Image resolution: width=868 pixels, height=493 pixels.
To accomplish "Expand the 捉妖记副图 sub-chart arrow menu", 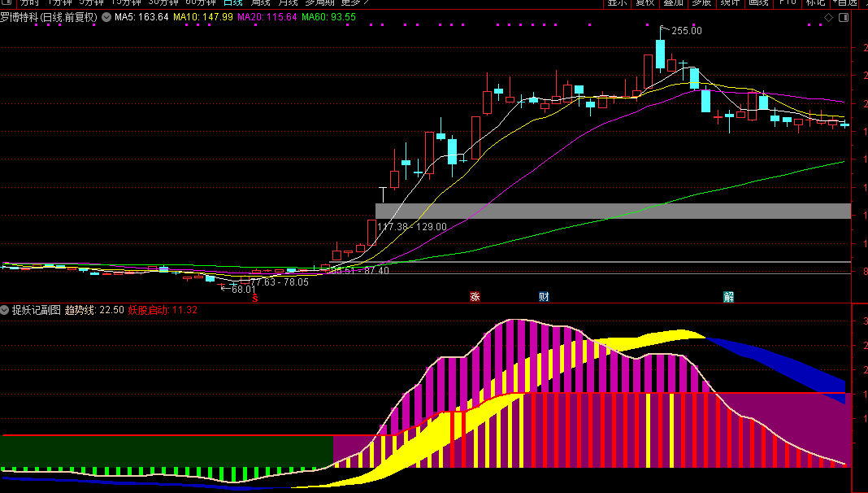I will click(x=5, y=310).
